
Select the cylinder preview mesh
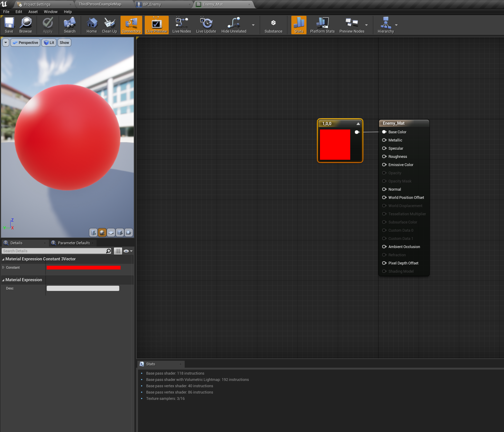[93, 233]
